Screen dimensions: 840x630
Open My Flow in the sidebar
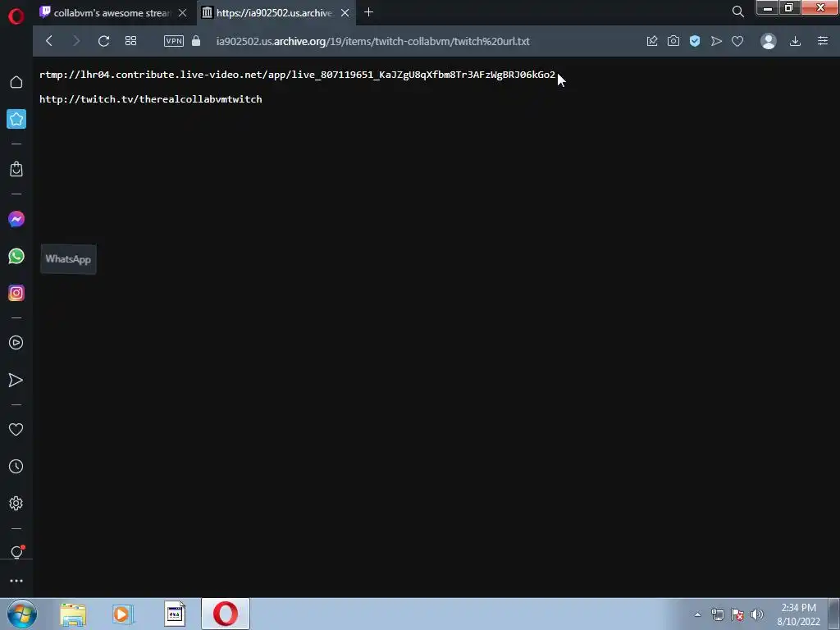point(16,380)
